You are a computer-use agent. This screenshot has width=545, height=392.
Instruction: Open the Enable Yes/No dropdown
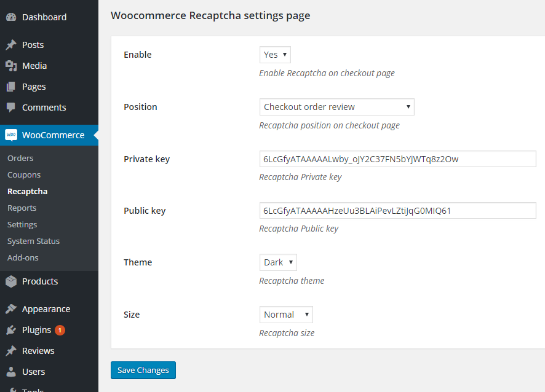tap(275, 55)
